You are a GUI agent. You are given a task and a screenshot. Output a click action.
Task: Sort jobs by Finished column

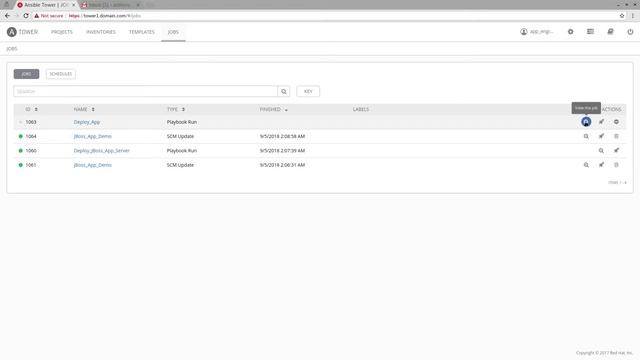pos(273,109)
